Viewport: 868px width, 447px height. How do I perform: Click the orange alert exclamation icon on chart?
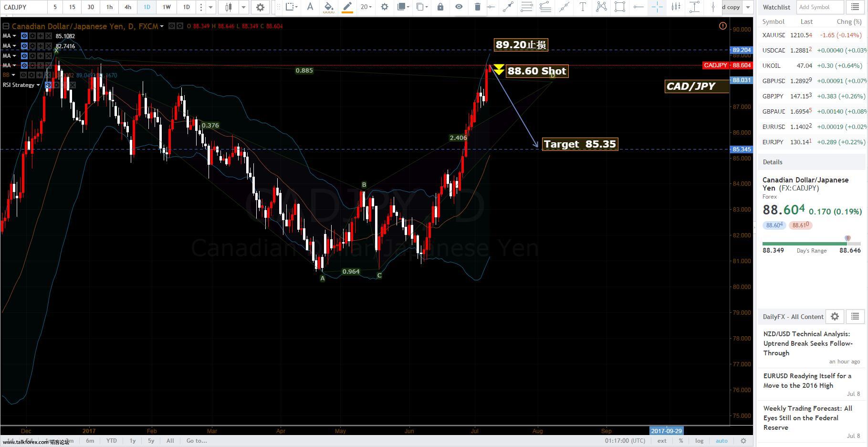(722, 26)
